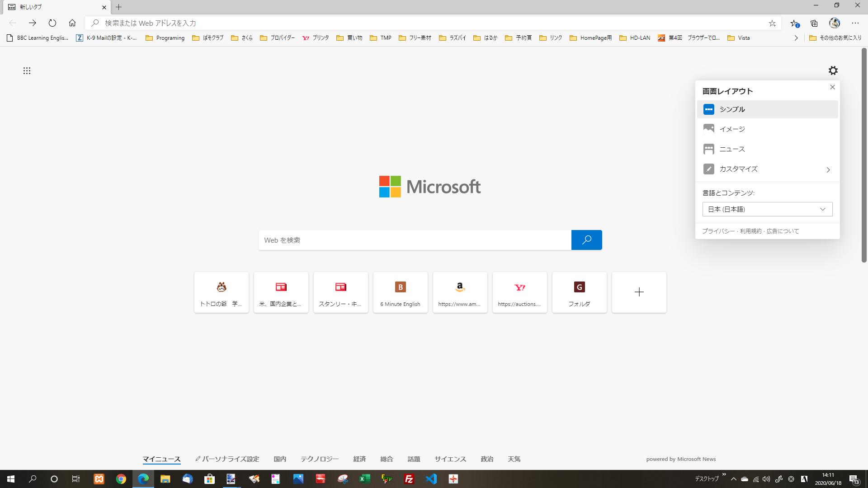Open the スタンリー quick link tile

340,292
